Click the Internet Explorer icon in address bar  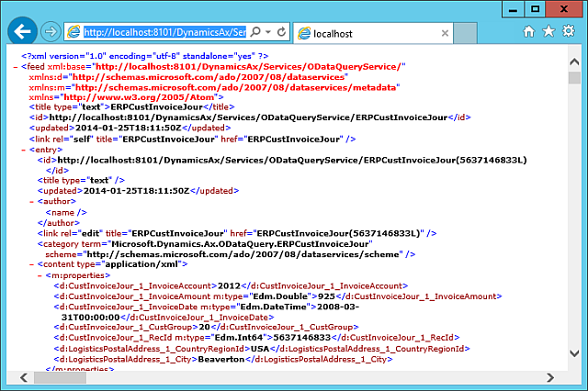(73, 32)
